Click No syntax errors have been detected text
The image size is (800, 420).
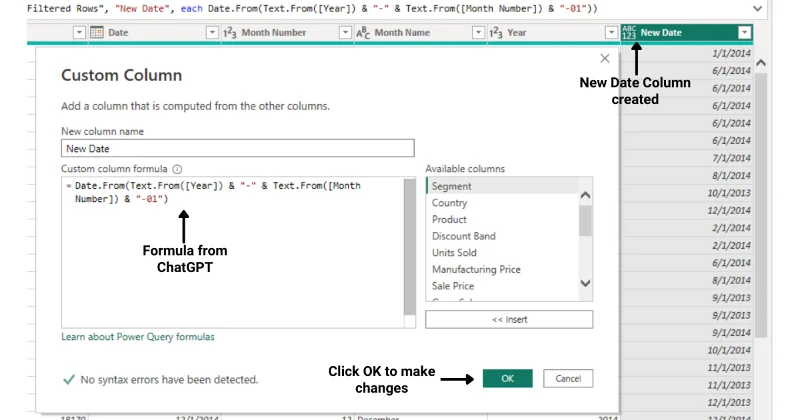coord(169,380)
